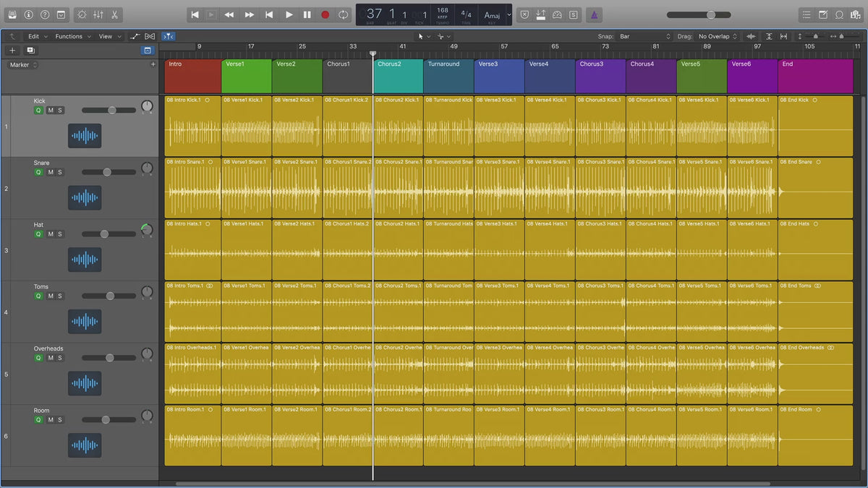Image resolution: width=868 pixels, height=488 pixels.
Task: Open the Note Pads panel
Action: (x=823, y=14)
